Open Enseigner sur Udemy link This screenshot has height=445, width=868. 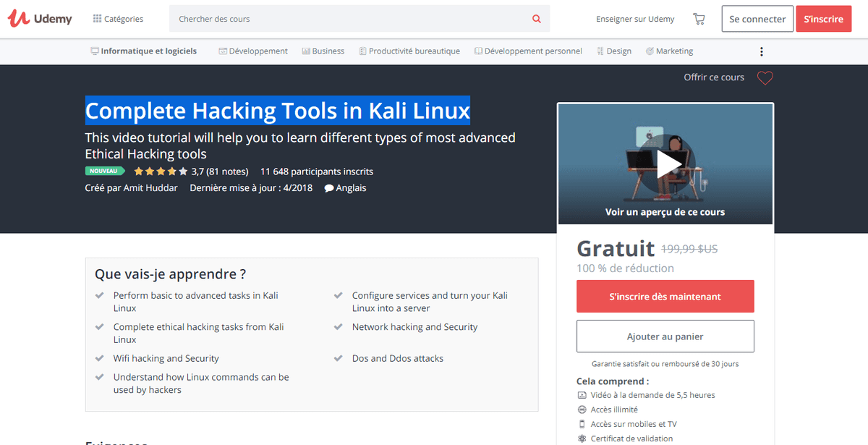635,19
